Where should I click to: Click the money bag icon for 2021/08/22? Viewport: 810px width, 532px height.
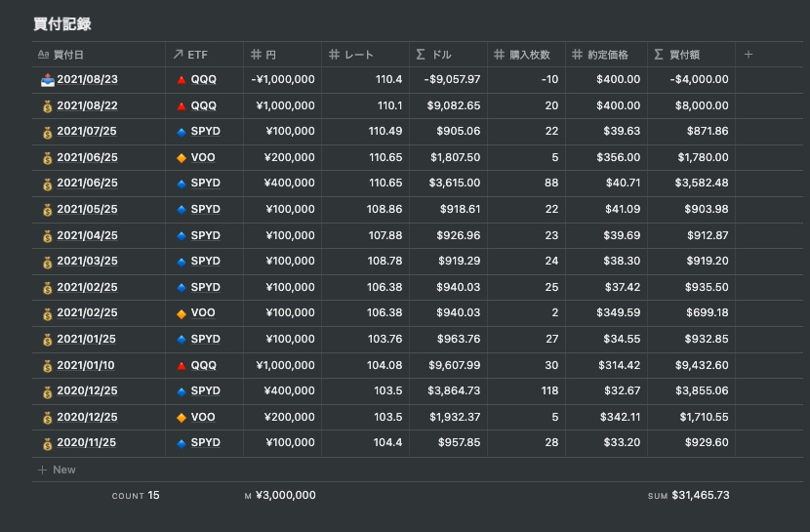(x=47, y=105)
